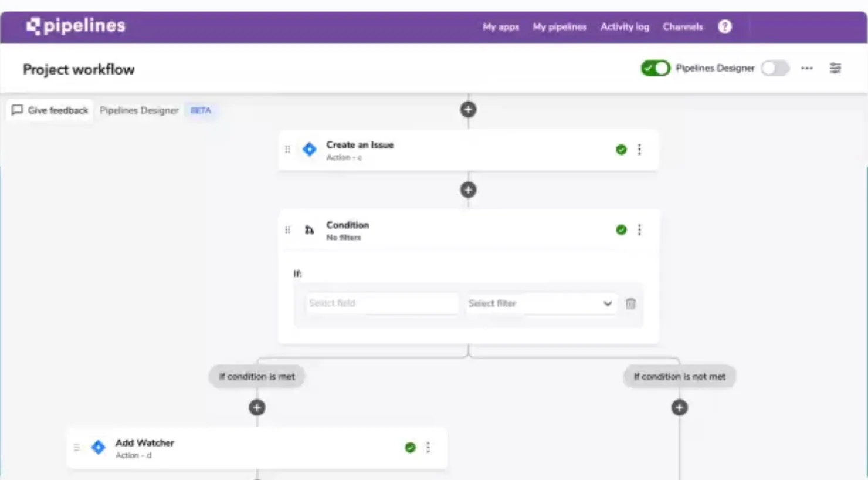This screenshot has width=868, height=480.
Task: Click the Give feedback speech bubble icon
Action: tap(17, 110)
